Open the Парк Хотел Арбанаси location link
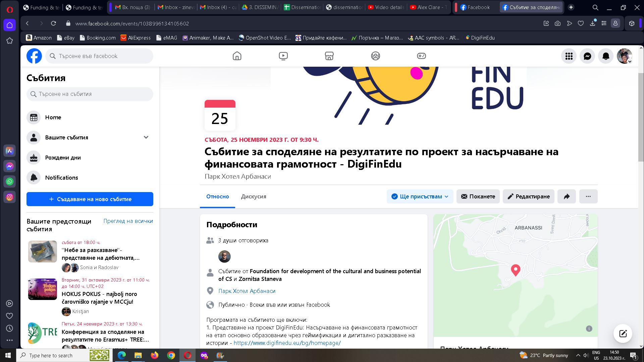The height and width of the screenshot is (362, 644). [x=247, y=291]
